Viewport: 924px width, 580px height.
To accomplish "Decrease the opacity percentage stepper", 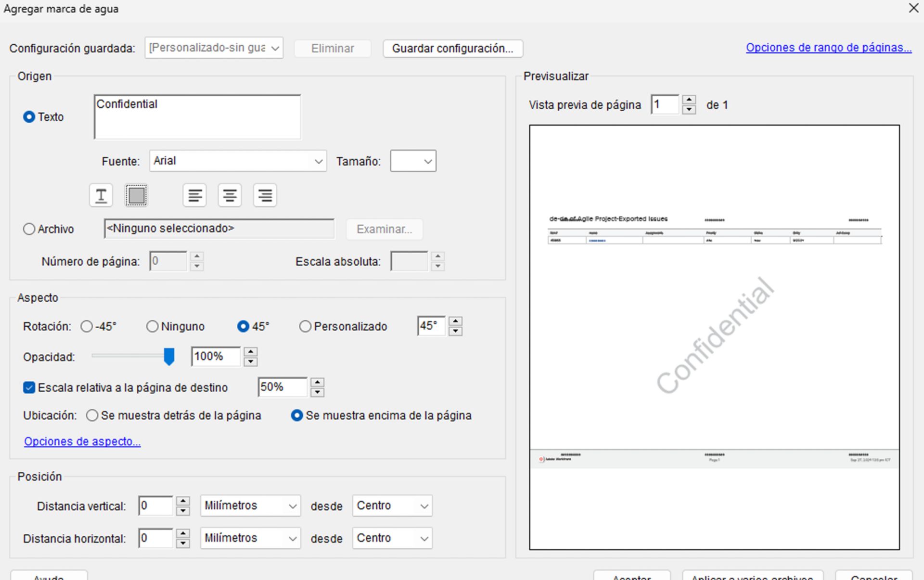I will 251,361.
